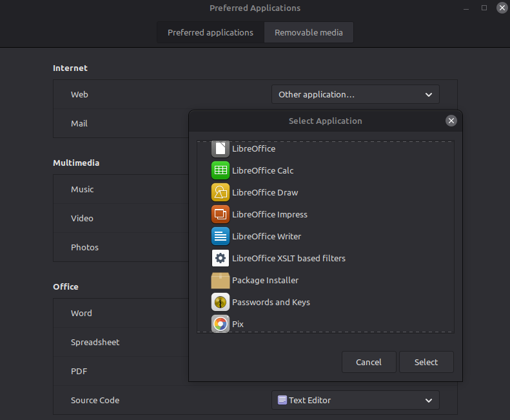Open the Web browser dropdown

(x=355, y=94)
